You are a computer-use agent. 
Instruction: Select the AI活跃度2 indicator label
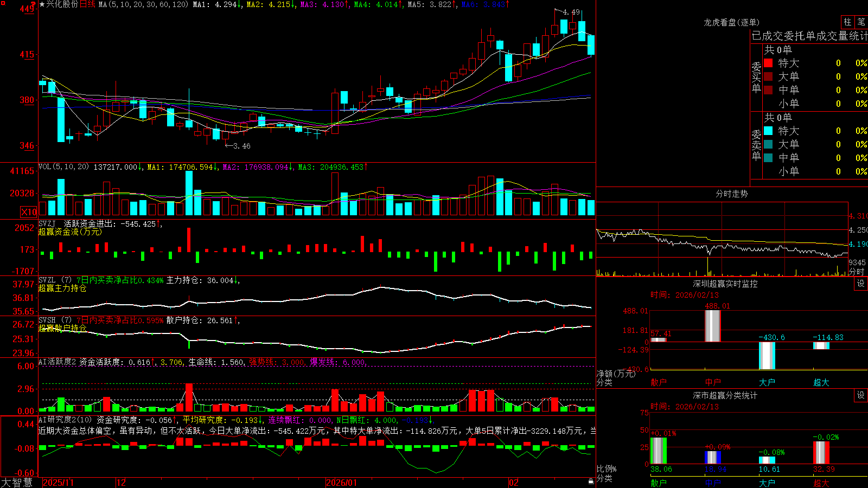tap(57, 362)
